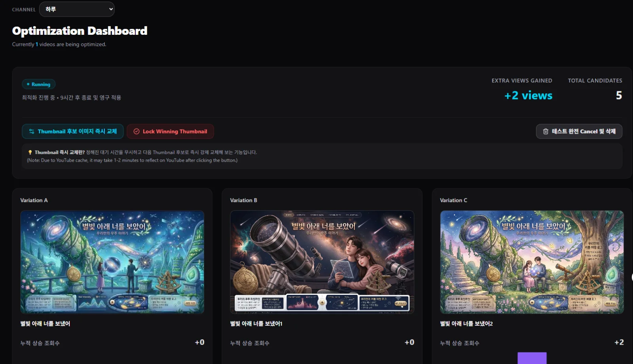The width and height of the screenshot is (633, 364).
Task: Click the Running status badge
Action: (39, 84)
